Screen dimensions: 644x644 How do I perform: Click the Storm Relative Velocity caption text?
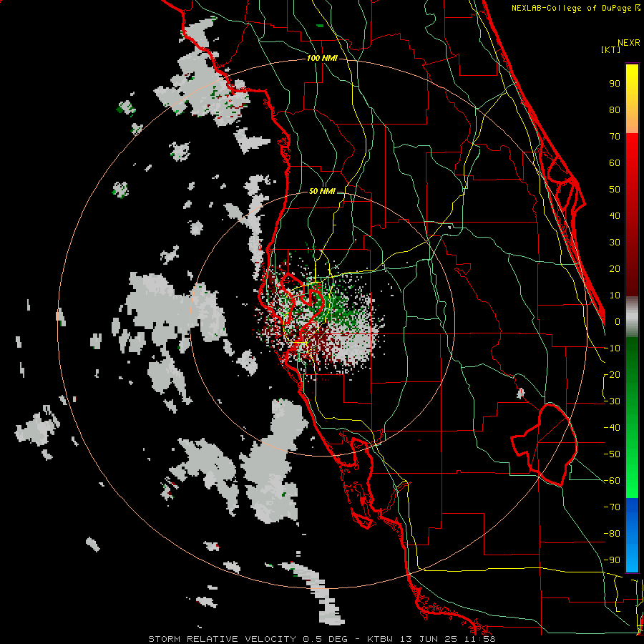pyautogui.click(x=322, y=639)
